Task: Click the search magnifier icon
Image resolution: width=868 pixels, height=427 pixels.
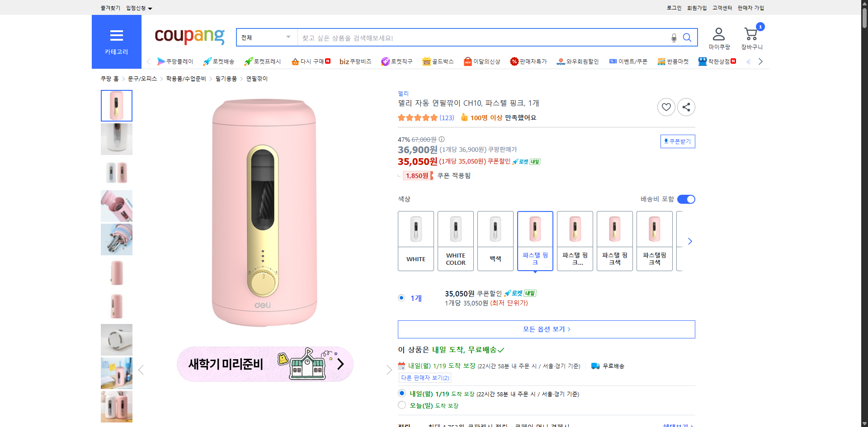Action: tap(687, 38)
